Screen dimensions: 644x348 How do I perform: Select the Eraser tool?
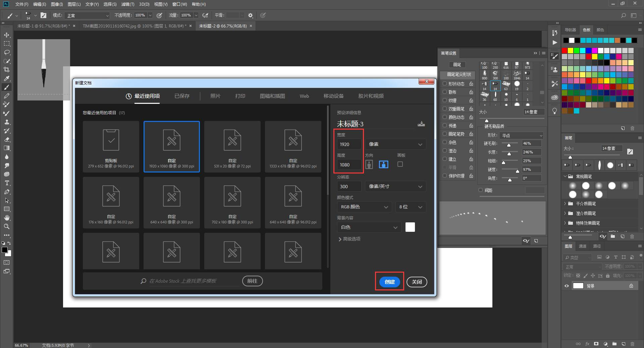(7, 139)
